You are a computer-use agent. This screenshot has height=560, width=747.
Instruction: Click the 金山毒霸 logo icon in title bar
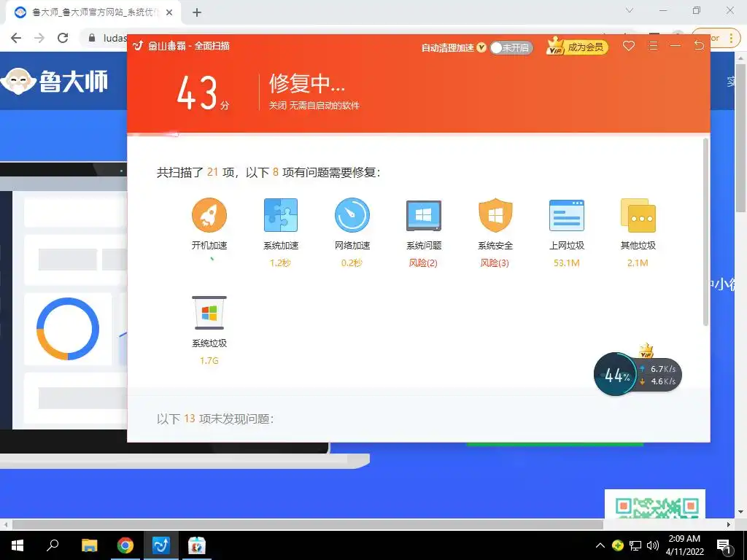coord(138,46)
